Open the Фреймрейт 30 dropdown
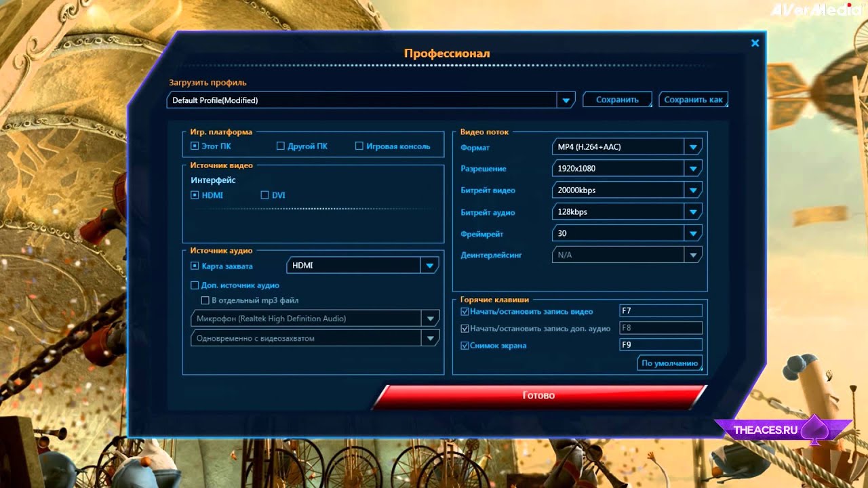This screenshot has height=488, width=868. coord(627,233)
